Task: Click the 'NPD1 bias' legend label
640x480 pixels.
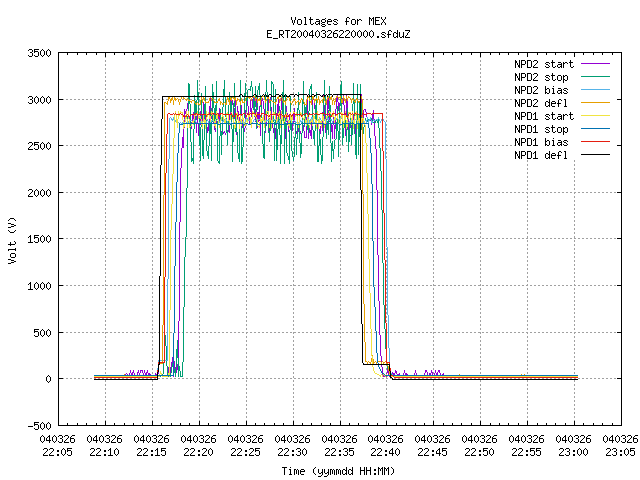Action: click(x=541, y=142)
